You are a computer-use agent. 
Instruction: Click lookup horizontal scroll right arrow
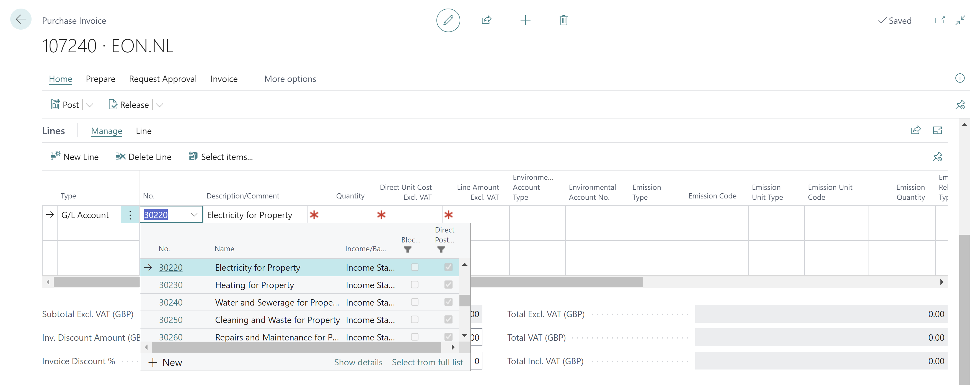point(452,347)
